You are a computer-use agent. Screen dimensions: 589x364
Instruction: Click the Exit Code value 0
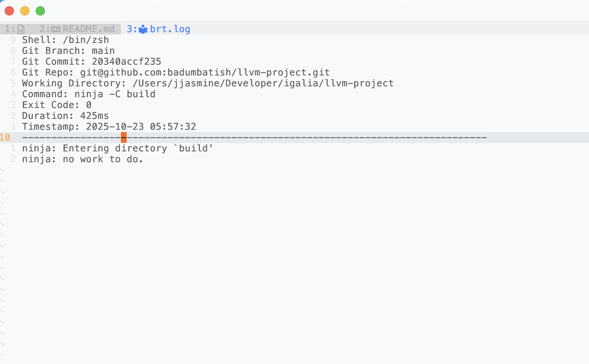click(x=89, y=105)
